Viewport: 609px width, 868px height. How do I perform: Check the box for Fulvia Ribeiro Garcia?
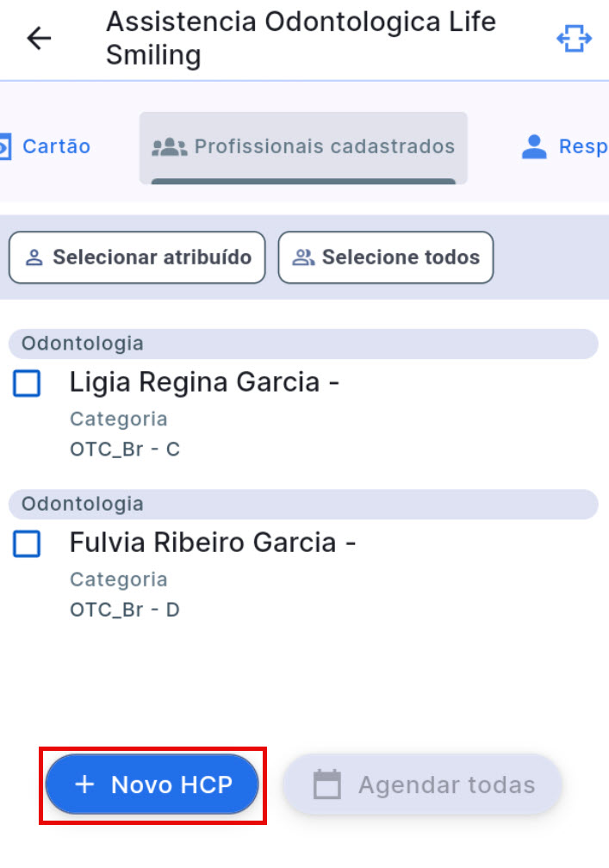(x=27, y=543)
